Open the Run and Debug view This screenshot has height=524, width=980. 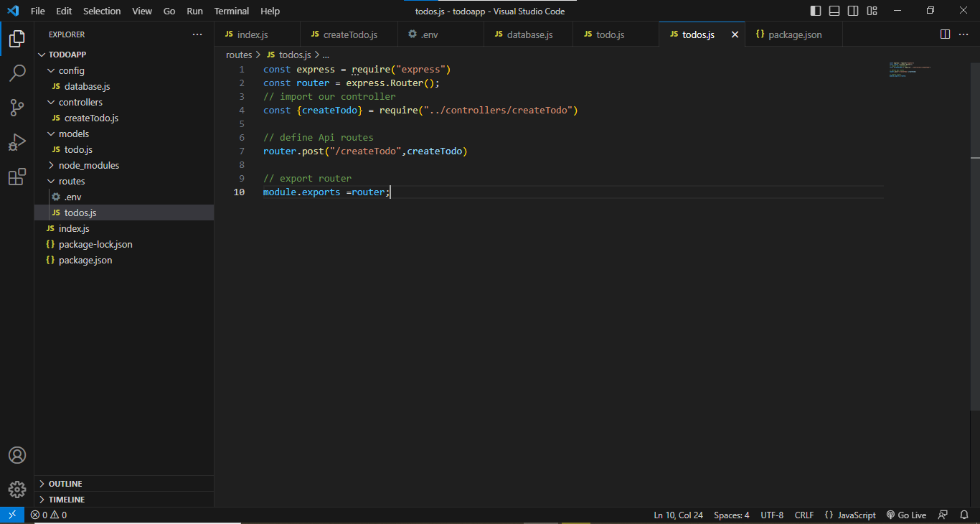pyautogui.click(x=17, y=142)
